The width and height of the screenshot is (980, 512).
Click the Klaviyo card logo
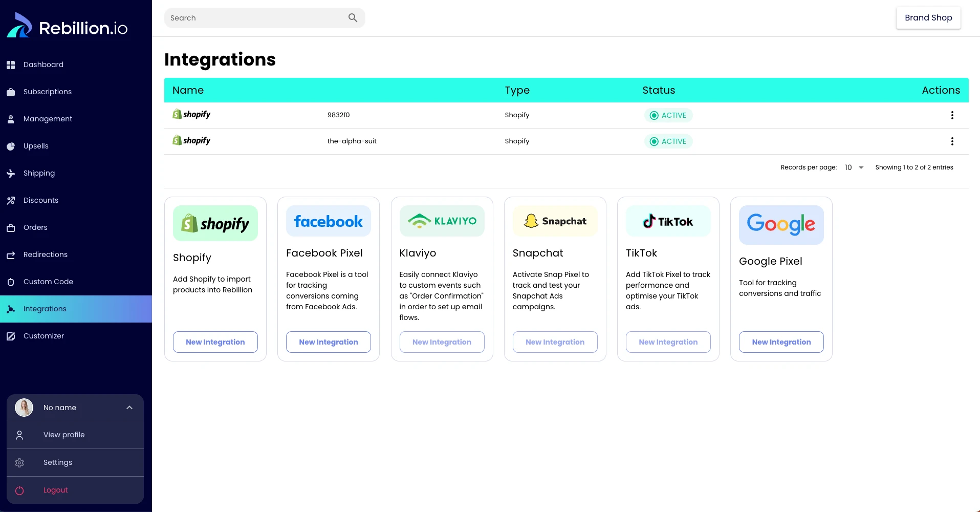click(442, 221)
